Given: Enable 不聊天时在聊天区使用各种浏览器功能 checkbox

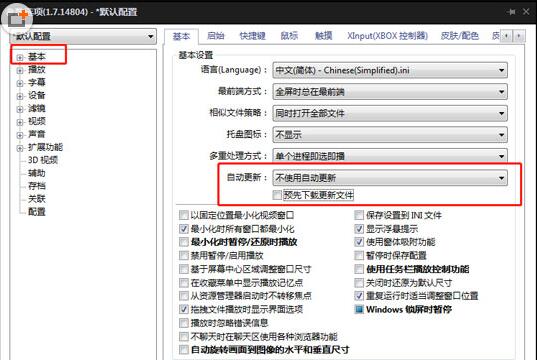Looking at the screenshot, I should (x=184, y=336).
